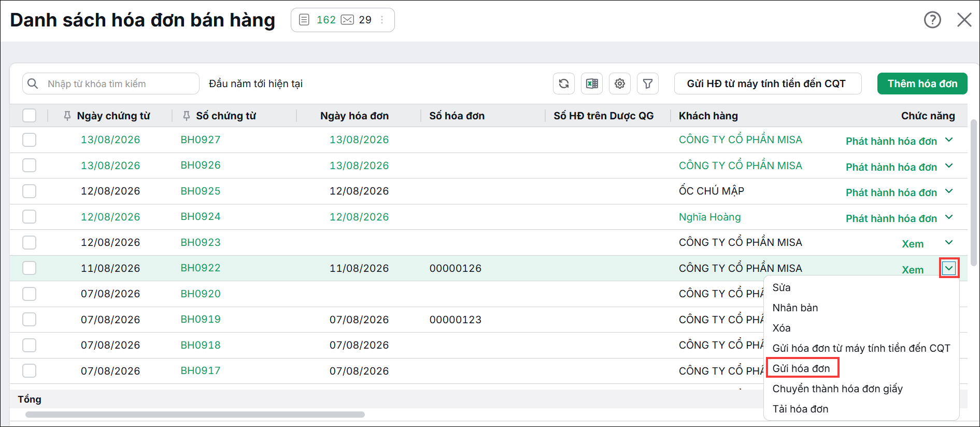
Task: Click the horizontal scrollbar thumb
Action: click(195, 415)
